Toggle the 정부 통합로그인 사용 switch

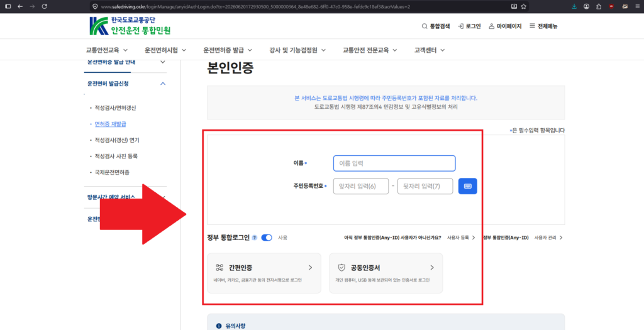click(267, 238)
